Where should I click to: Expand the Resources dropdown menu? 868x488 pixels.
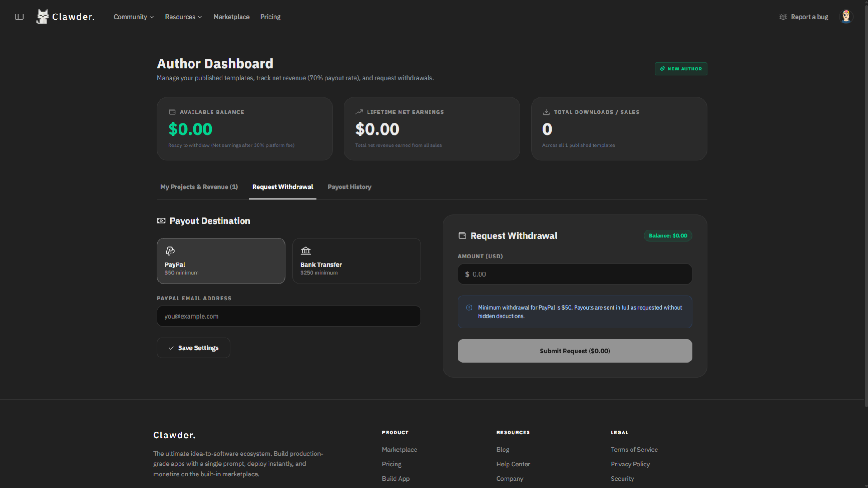[184, 17]
